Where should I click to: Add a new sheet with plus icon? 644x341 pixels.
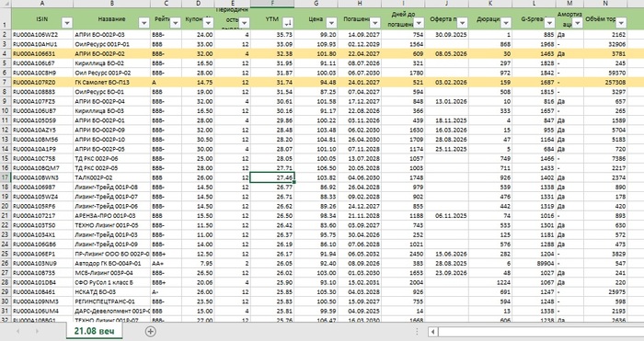(150, 331)
